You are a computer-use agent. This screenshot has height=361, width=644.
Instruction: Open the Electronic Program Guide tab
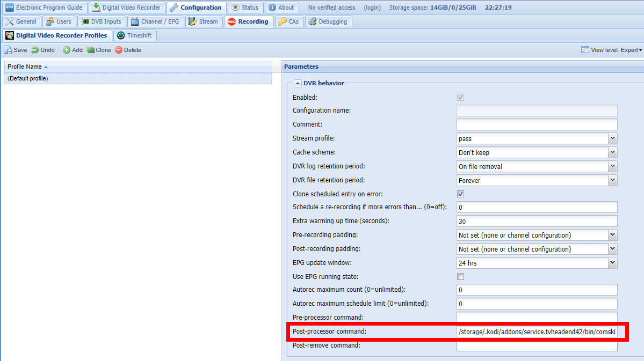(44, 8)
